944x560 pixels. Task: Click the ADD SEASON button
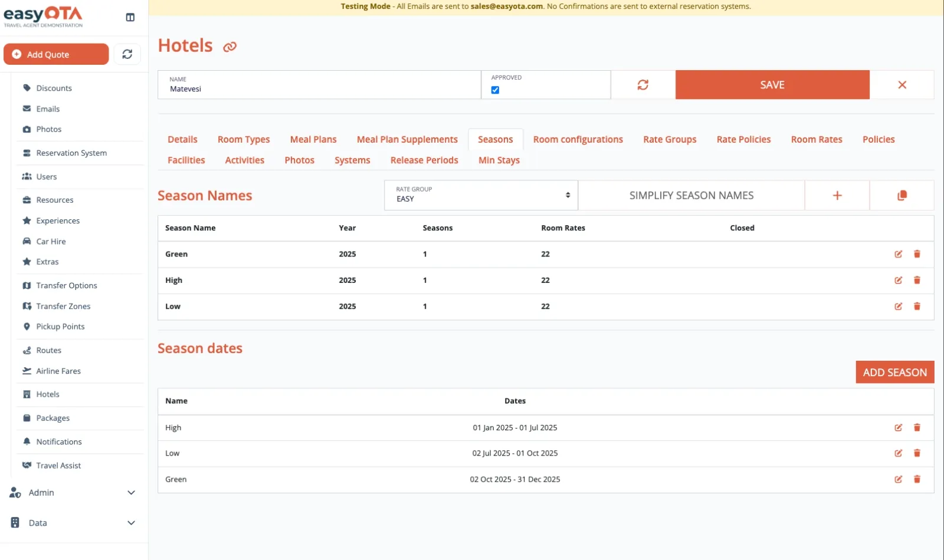point(894,372)
